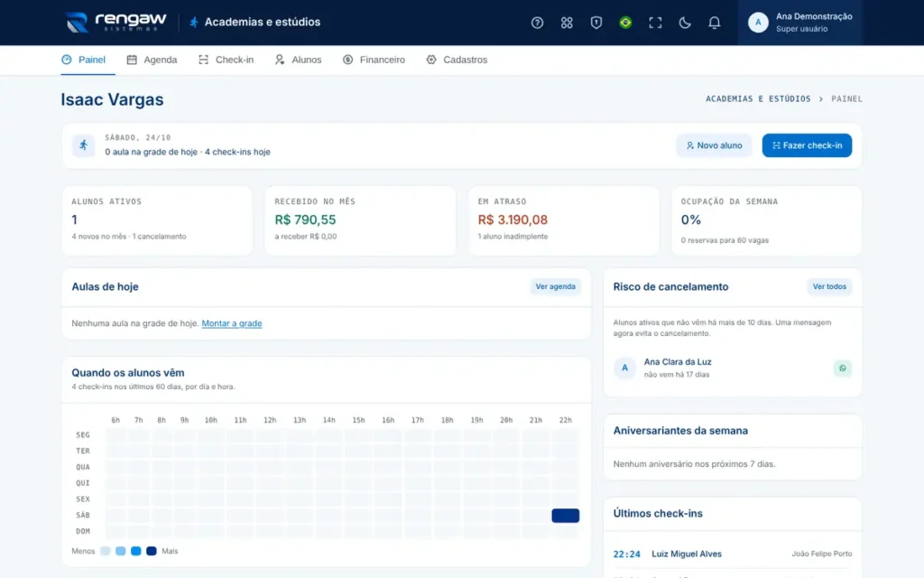Click the darkest legend swatch next to Mais
The height and width of the screenshot is (578, 924).
(x=151, y=551)
